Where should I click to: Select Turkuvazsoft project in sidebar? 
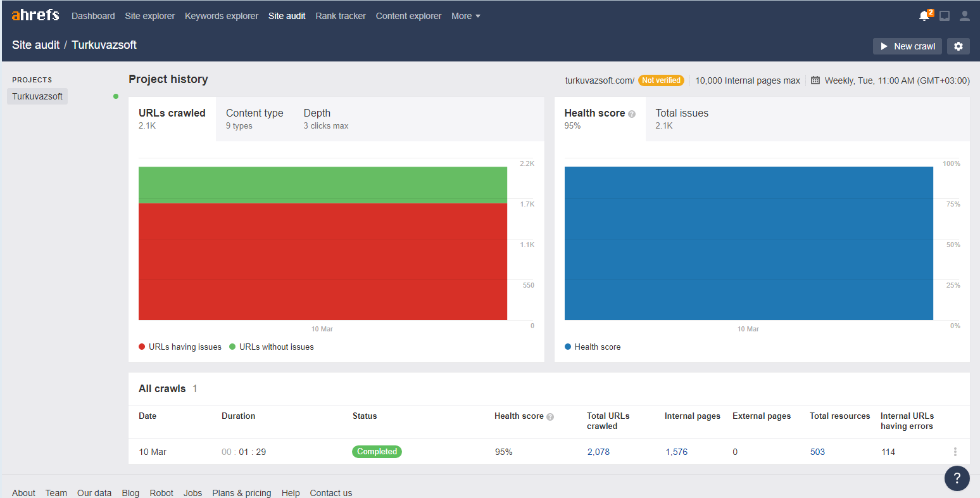(37, 96)
